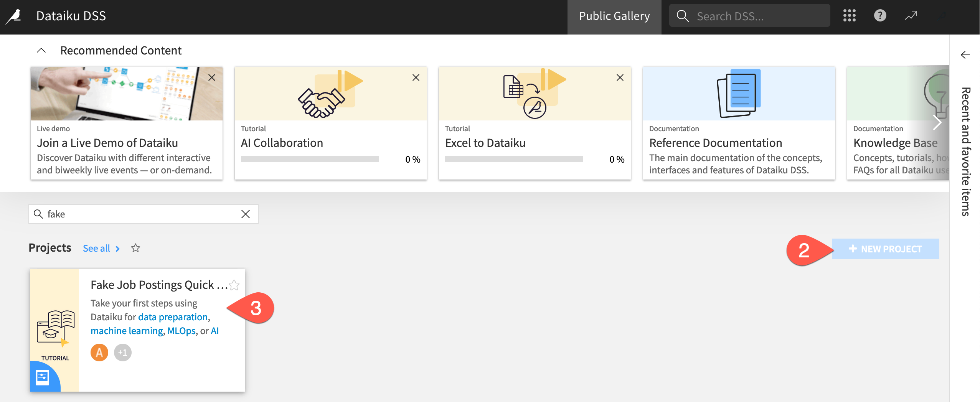Open the AI Collaboration tutorial
The height and width of the screenshot is (402, 980).
point(282,143)
